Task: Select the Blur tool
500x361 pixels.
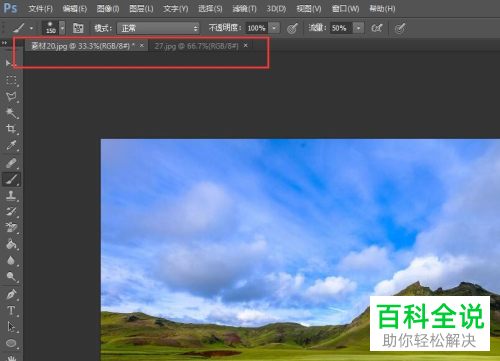Action: [11, 260]
